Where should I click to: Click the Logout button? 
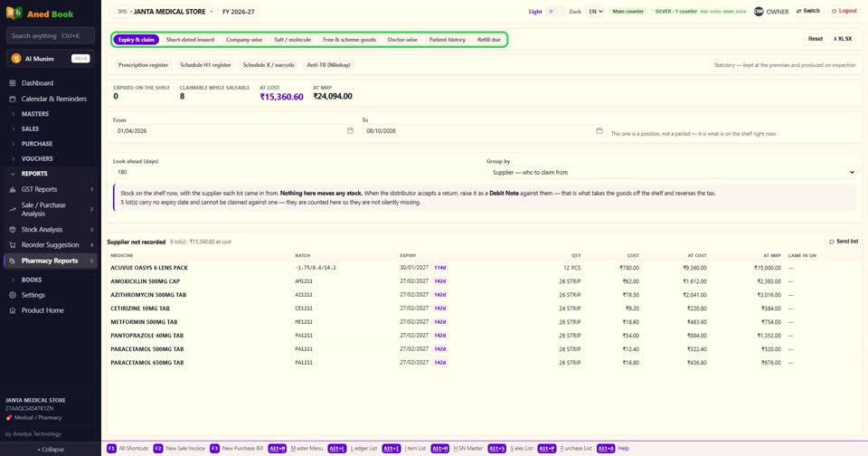[x=844, y=11]
